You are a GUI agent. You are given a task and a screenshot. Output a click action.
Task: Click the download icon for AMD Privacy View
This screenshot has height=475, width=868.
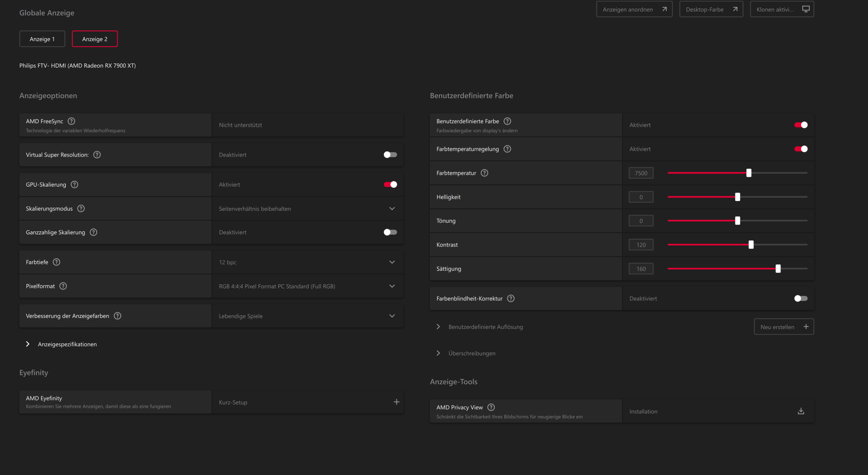(x=801, y=411)
